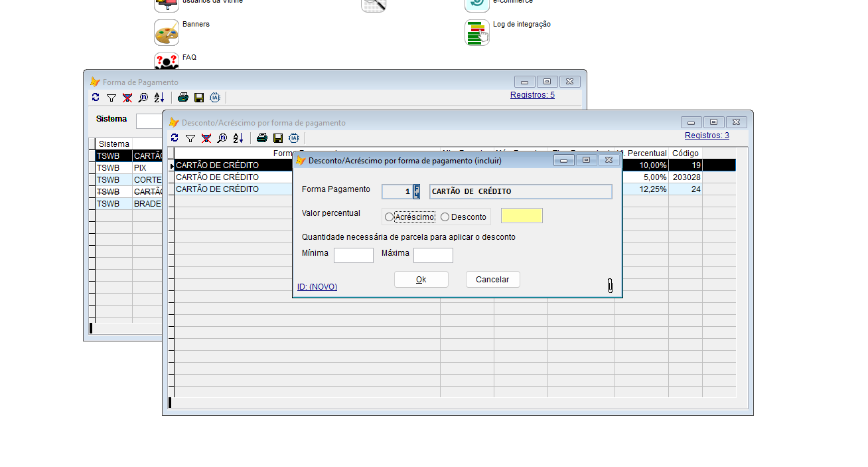Save icon in Desconto/Acréscimo list toolbar

(278, 138)
